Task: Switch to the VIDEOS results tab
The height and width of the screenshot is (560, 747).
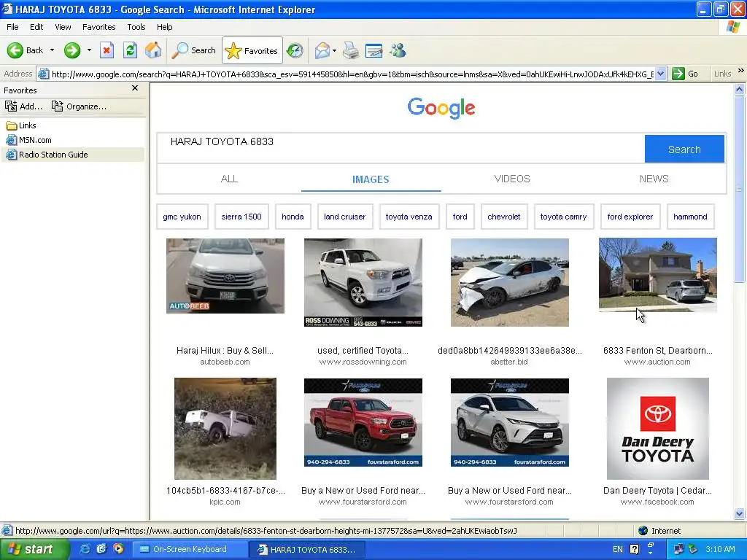Action: (x=512, y=179)
